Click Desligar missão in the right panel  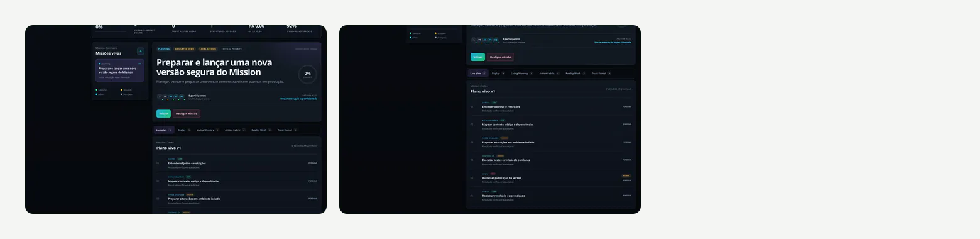tap(501, 57)
